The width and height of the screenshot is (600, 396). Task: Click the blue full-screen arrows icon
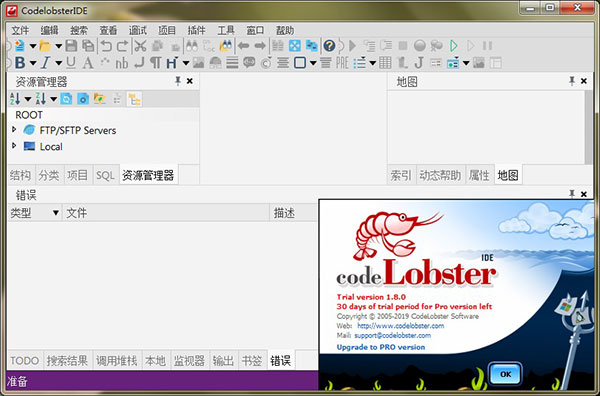[295, 46]
